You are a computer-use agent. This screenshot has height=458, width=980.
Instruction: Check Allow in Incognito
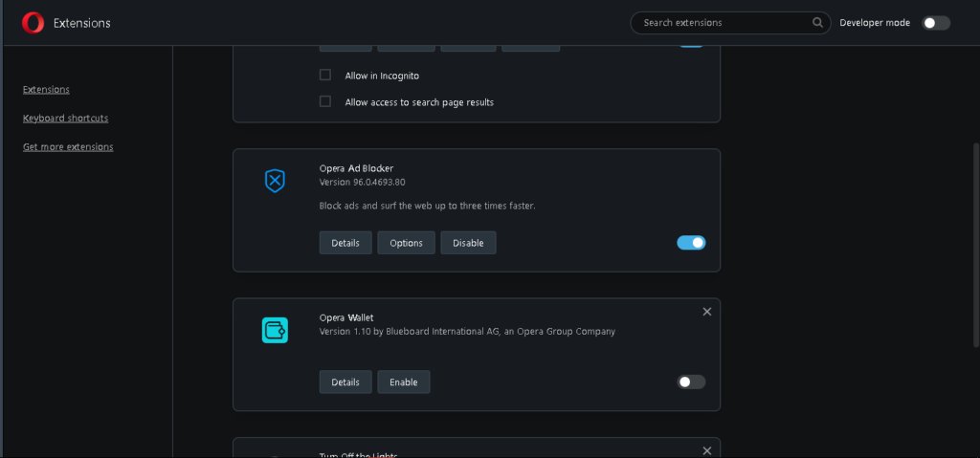pos(325,75)
